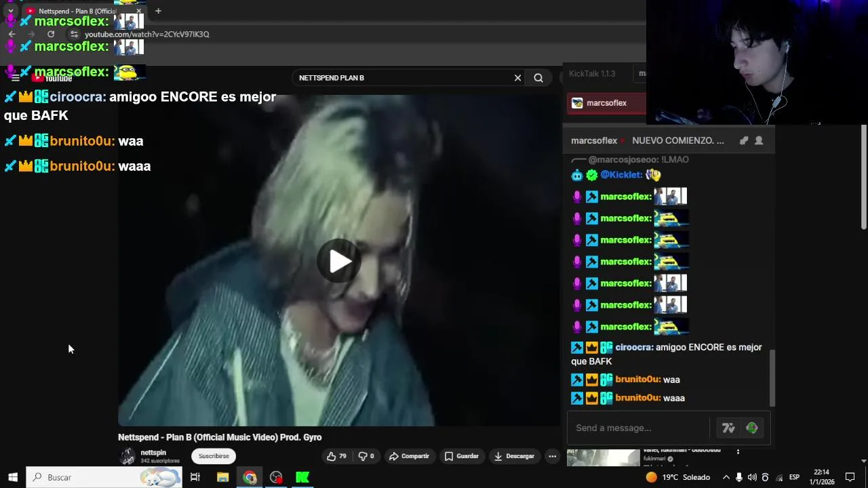Click KickTalk 1.1.3 title label
Viewport: 868px width, 488px height.
592,74
